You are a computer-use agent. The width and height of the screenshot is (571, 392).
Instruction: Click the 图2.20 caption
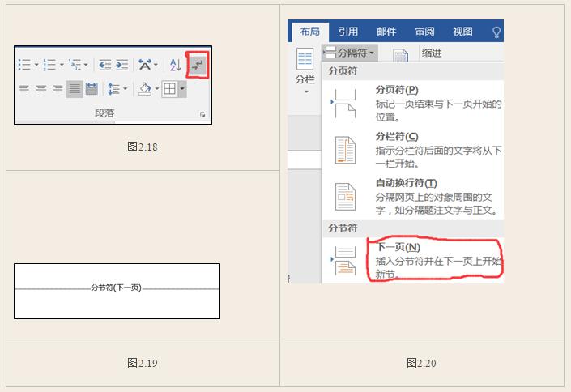click(x=421, y=363)
